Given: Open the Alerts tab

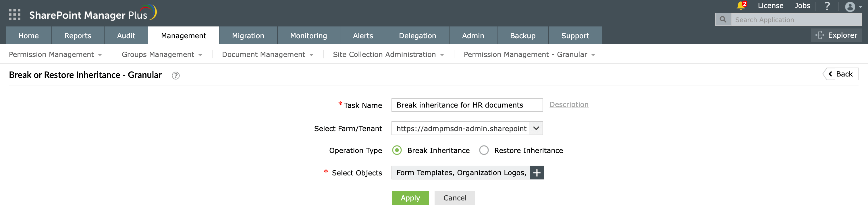Looking at the screenshot, I should click(x=363, y=36).
